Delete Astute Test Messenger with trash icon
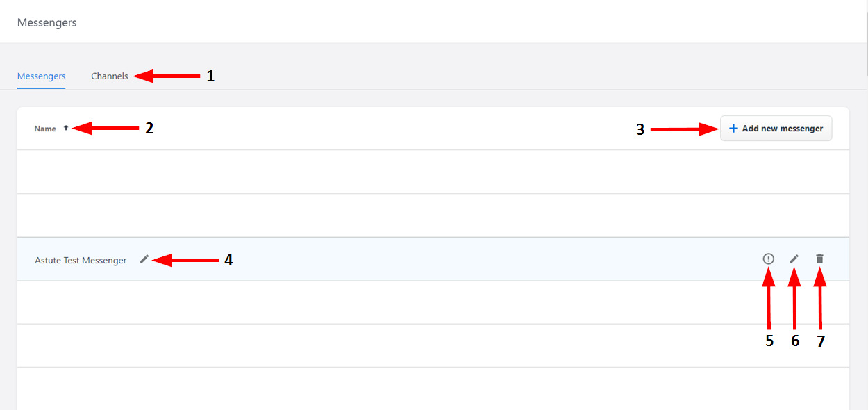868x410 pixels. [820, 259]
